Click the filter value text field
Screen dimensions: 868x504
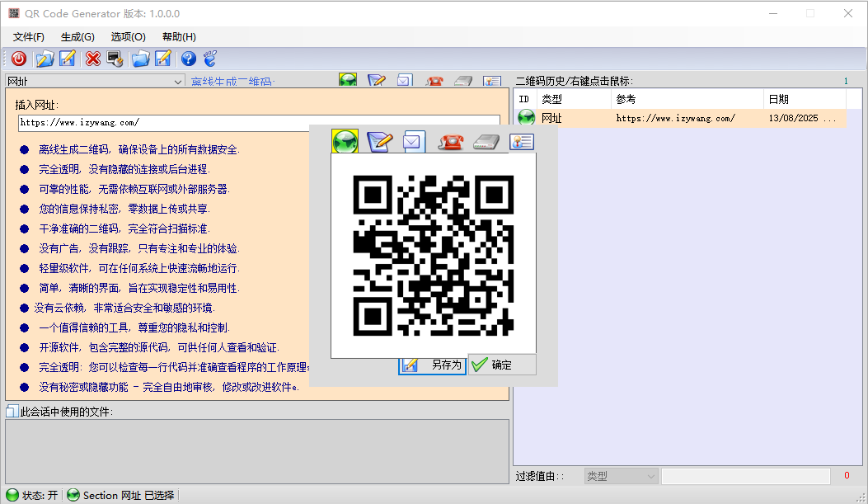click(x=746, y=476)
